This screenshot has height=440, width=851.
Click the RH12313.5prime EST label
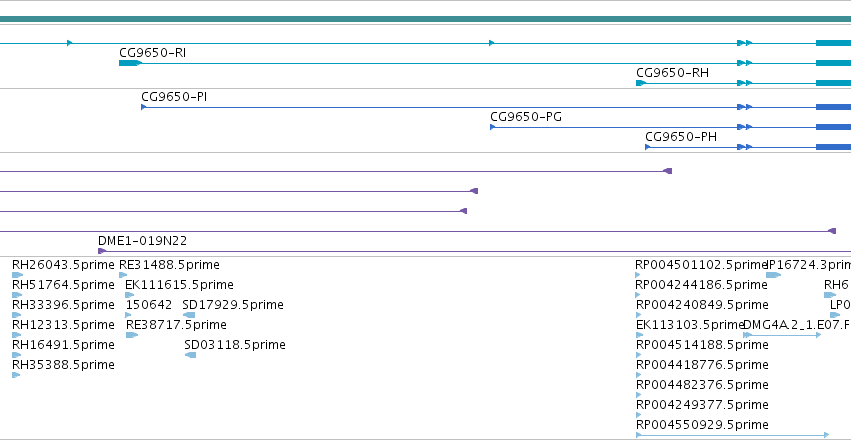coord(63,325)
